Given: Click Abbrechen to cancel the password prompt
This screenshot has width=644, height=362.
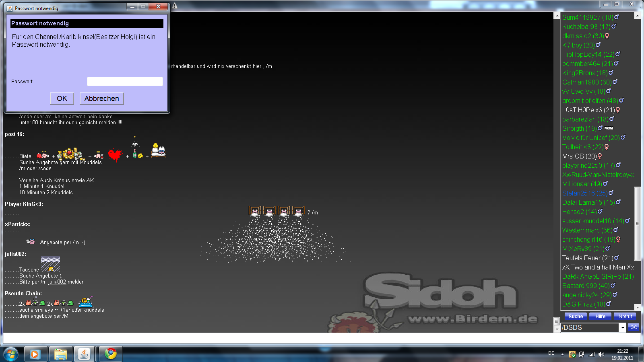Looking at the screenshot, I should (101, 99).
